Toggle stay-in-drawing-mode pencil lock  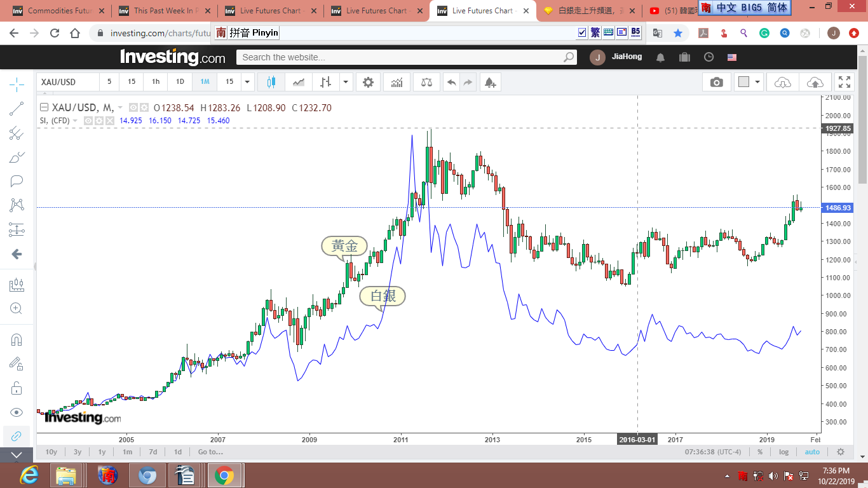pos(17,363)
